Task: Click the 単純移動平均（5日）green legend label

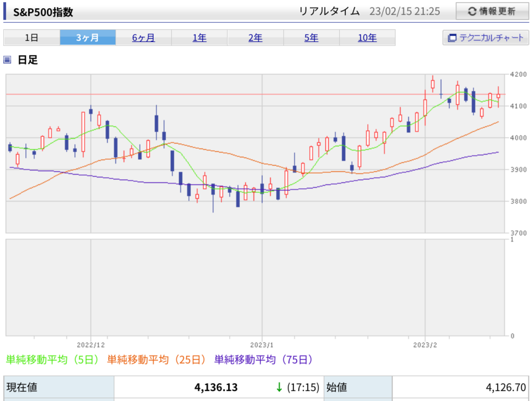Action: coord(52,360)
